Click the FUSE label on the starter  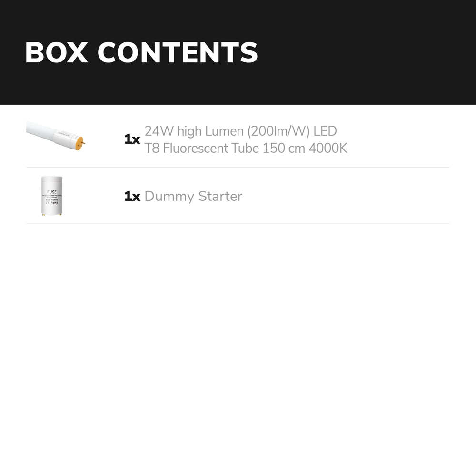tap(51, 192)
